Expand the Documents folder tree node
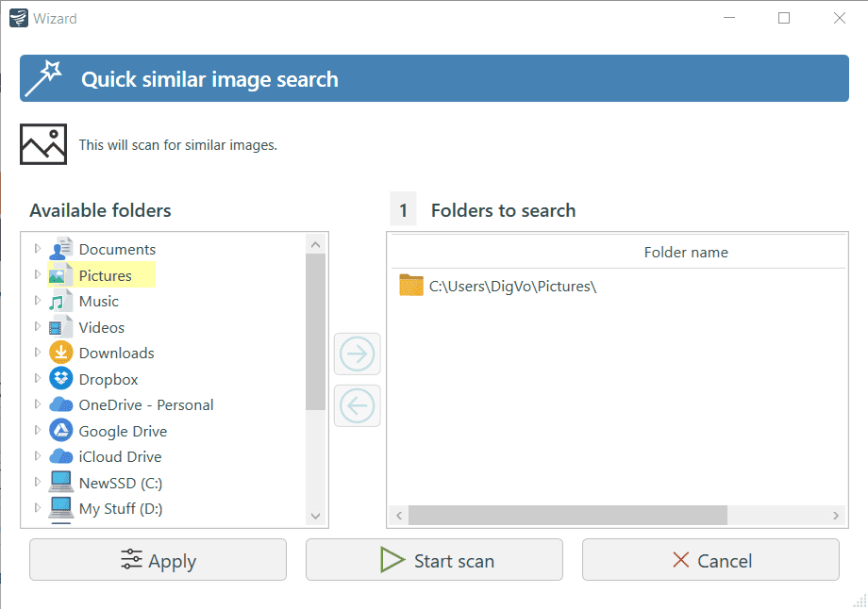The height and width of the screenshot is (609, 868). (x=38, y=249)
